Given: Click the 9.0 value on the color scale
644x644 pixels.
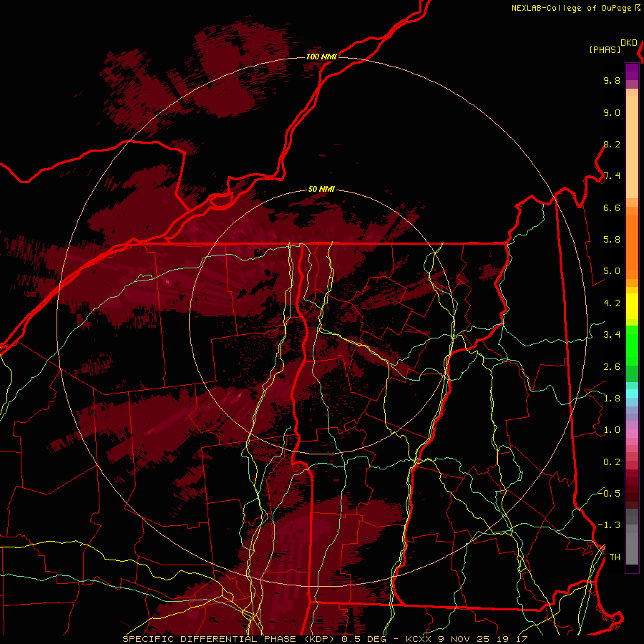Looking at the screenshot, I should coord(612,112).
